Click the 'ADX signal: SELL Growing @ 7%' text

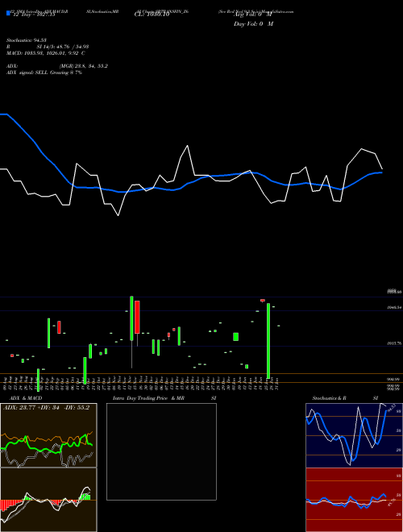click(44, 73)
